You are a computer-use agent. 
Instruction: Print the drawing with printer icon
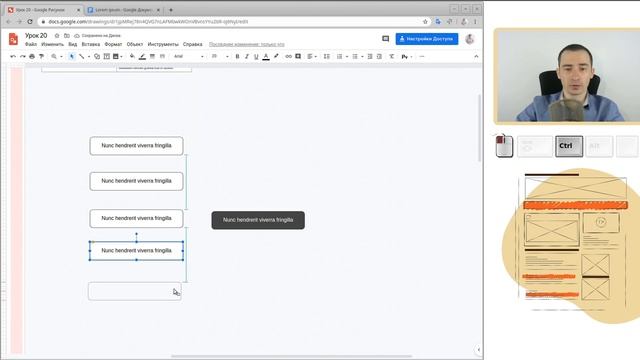tap(32, 57)
